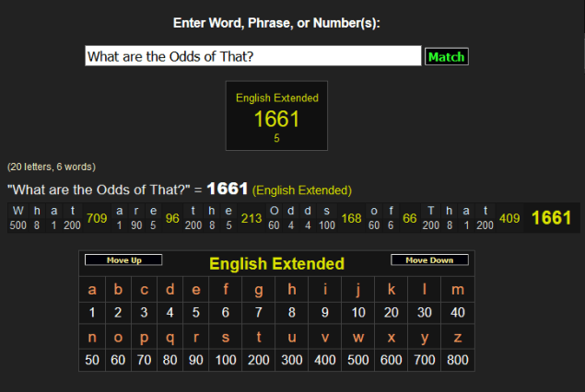Click the large 1661 in result box

click(276, 120)
